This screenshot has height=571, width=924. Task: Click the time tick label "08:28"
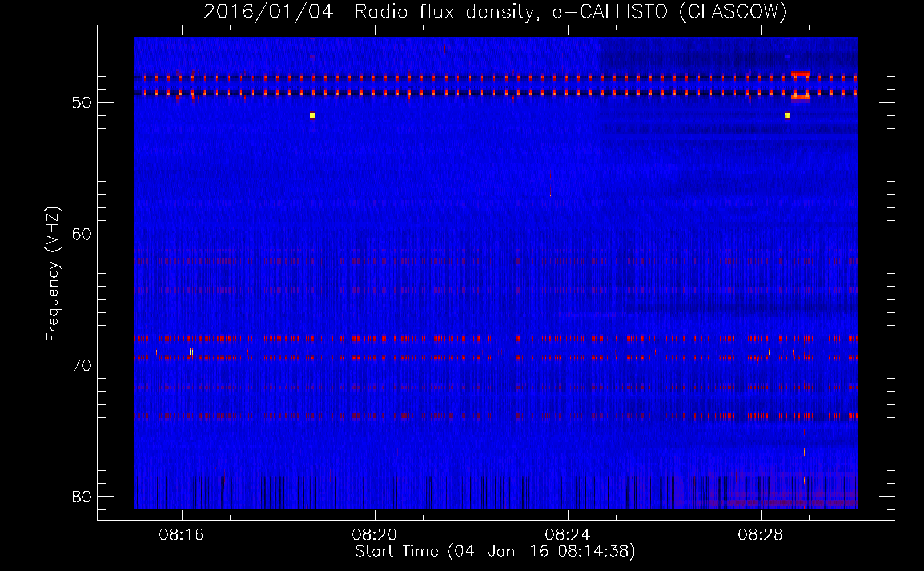761,535
